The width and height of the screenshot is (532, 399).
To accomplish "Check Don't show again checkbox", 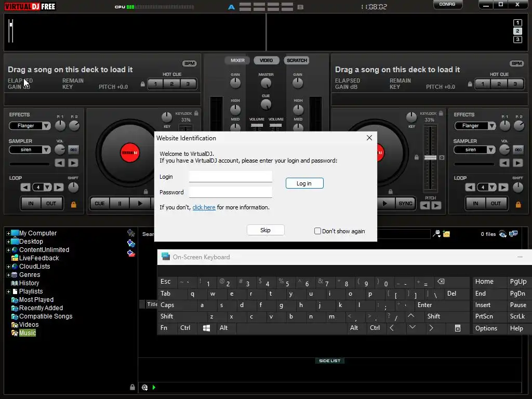I will tap(317, 231).
